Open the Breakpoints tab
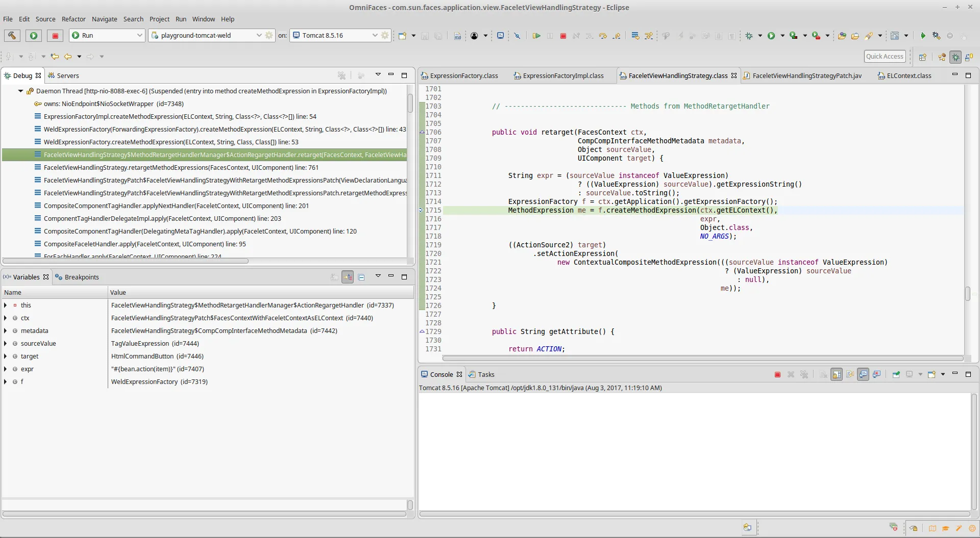Viewport: 980px width, 538px height. [82, 277]
